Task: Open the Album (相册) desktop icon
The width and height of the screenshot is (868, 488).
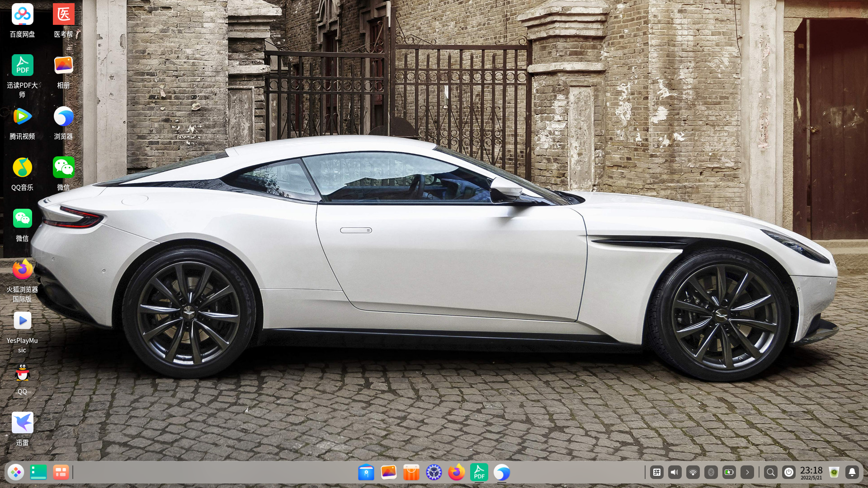Action: point(63,66)
